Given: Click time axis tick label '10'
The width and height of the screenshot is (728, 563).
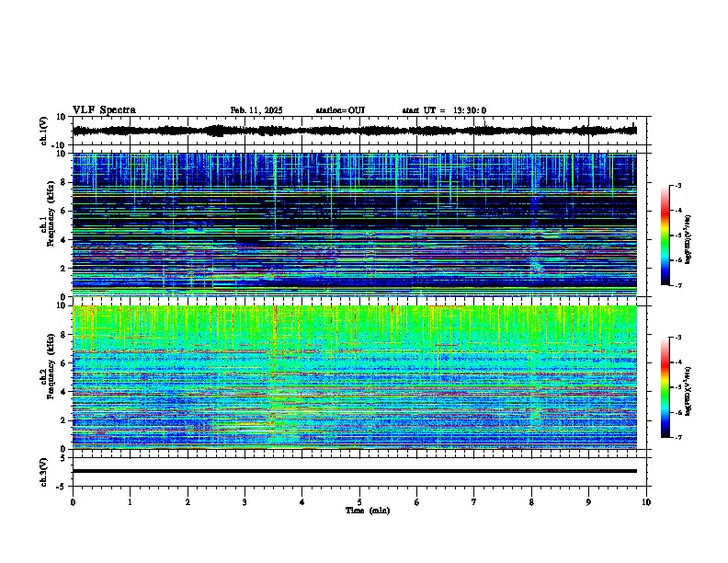Looking at the screenshot, I should (x=646, y=502).
